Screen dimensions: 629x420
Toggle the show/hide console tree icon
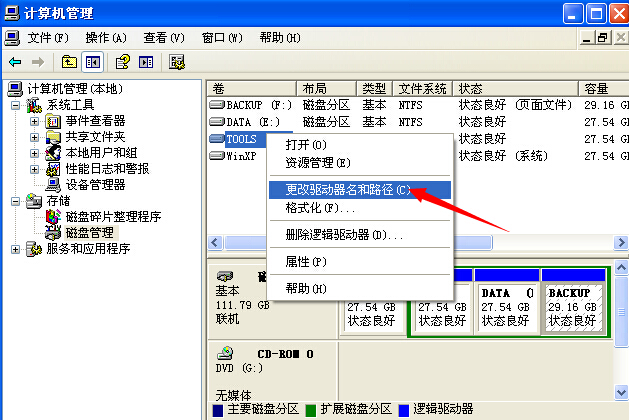92,62
